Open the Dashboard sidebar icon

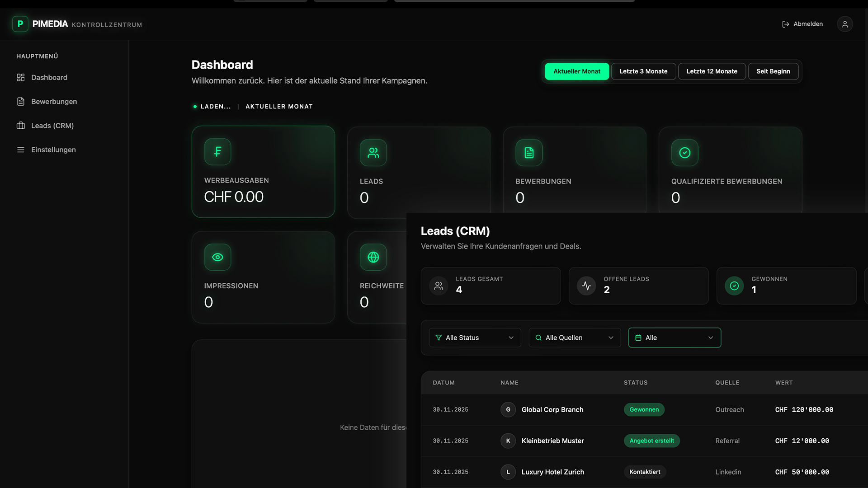[x=20, y=77]
